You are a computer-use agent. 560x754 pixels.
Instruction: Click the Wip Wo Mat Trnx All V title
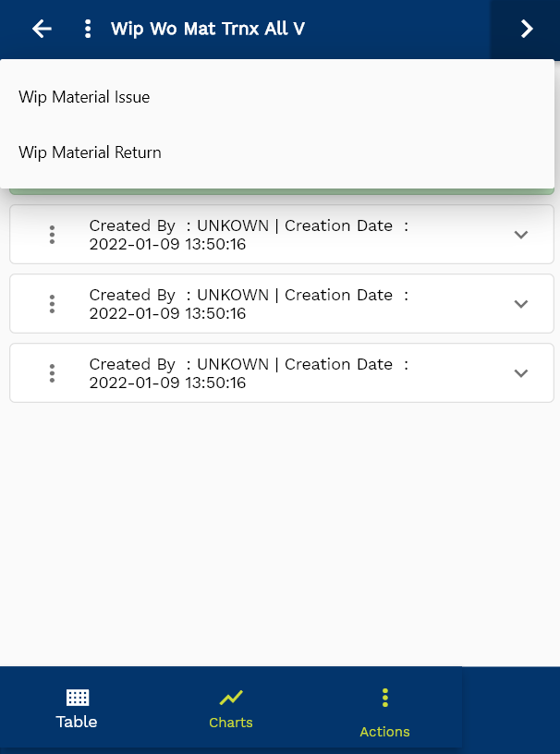[208, 29]
